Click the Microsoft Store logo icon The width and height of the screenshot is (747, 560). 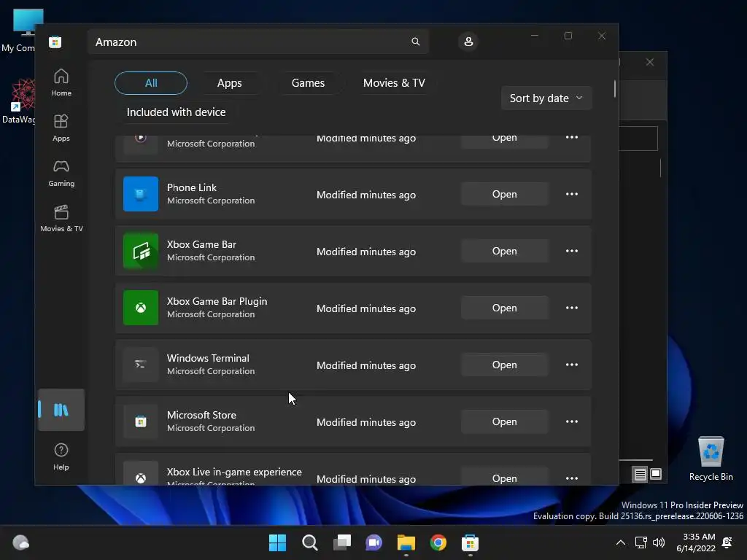[x=55, y=42]
